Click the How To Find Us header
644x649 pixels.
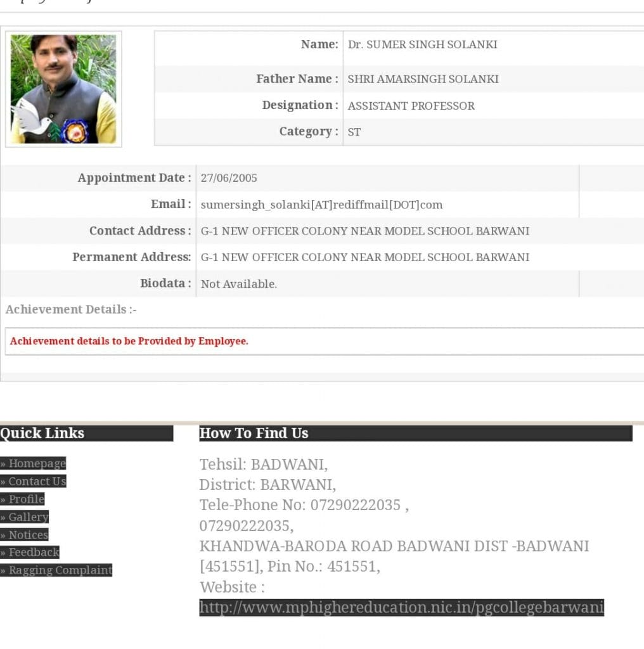254,434
